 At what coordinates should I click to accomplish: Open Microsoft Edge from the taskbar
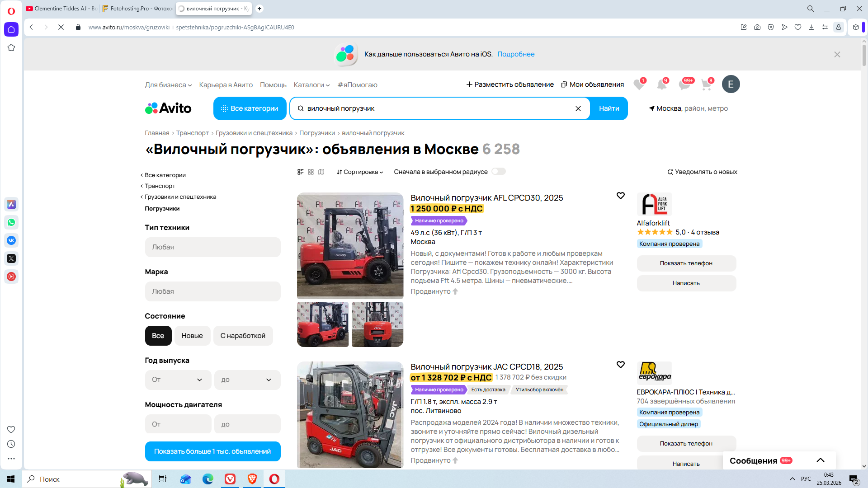(x=208, y=479)
